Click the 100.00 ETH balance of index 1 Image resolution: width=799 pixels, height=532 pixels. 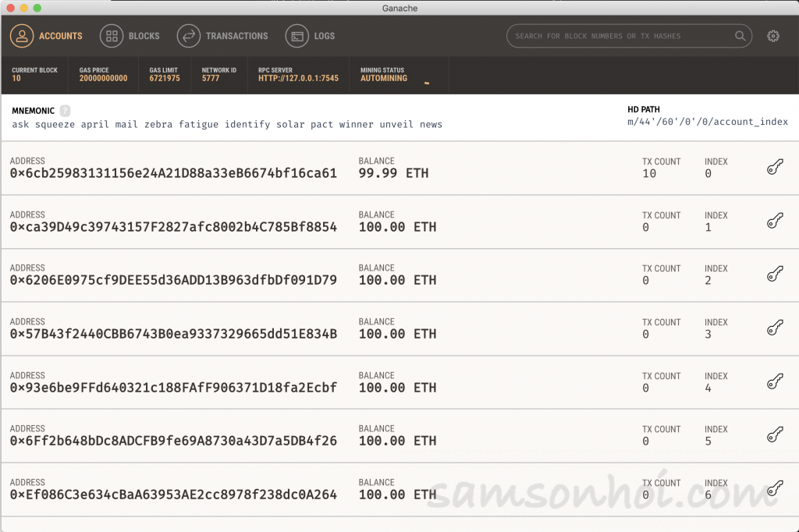397,227
